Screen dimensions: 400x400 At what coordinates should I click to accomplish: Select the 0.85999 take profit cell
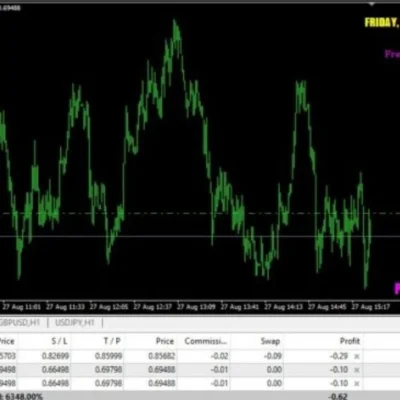pyautogui.click(x=109, y=356)
